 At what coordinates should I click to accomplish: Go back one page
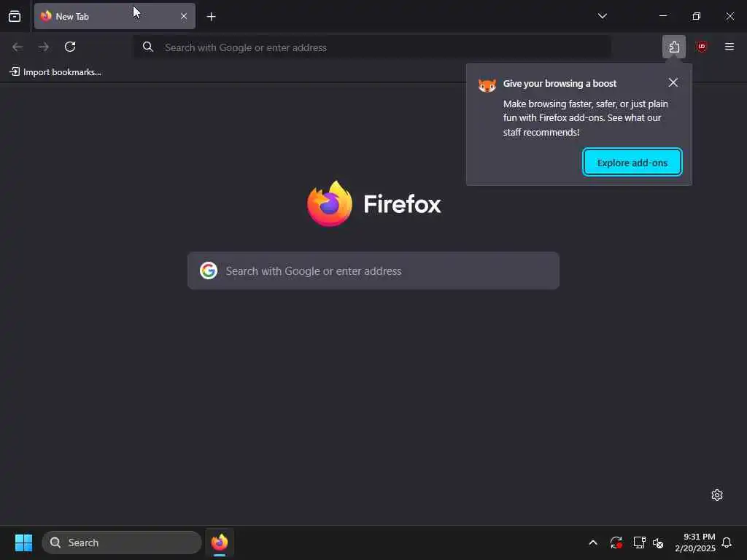coord(18,47)
